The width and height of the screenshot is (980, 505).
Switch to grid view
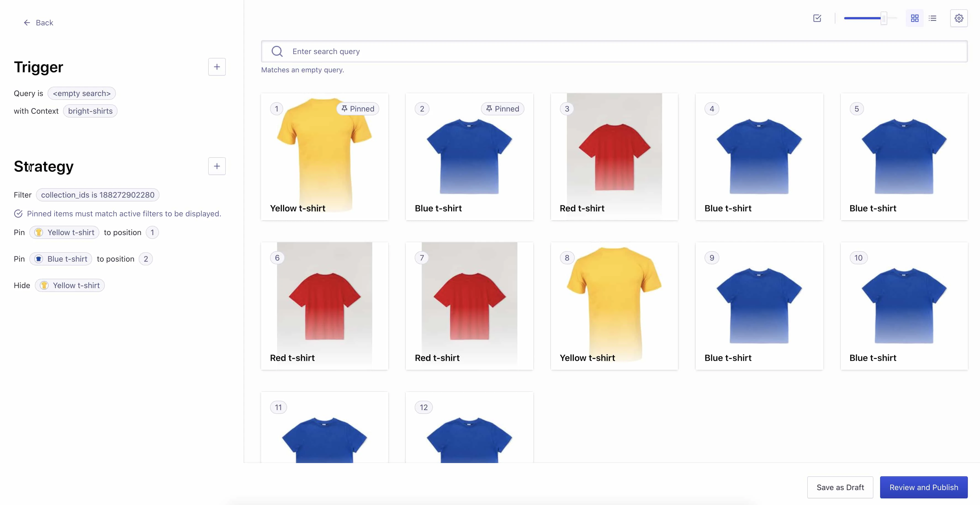pos(915,18)
